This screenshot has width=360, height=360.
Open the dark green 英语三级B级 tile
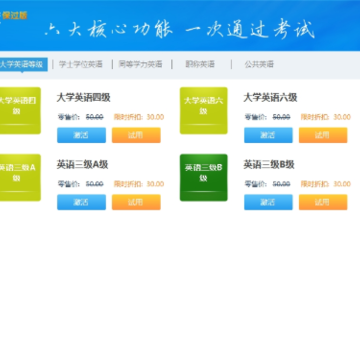click(x=204, y=178)
